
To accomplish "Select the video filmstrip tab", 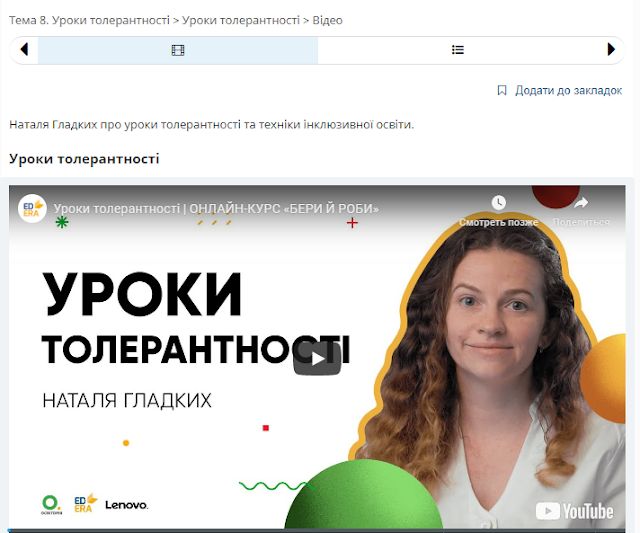I will pos(178,50).
